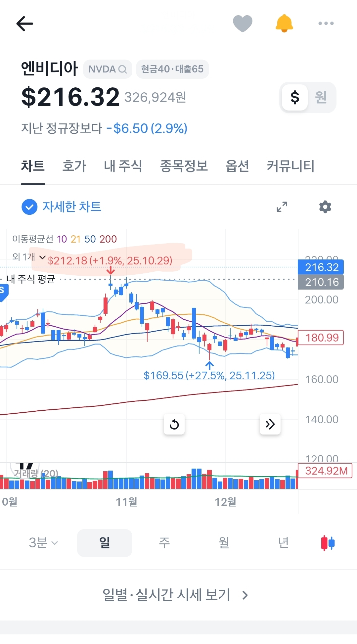Open the three-dot more options menu
This screenshot has width=357, height=644.
(326, 23)
